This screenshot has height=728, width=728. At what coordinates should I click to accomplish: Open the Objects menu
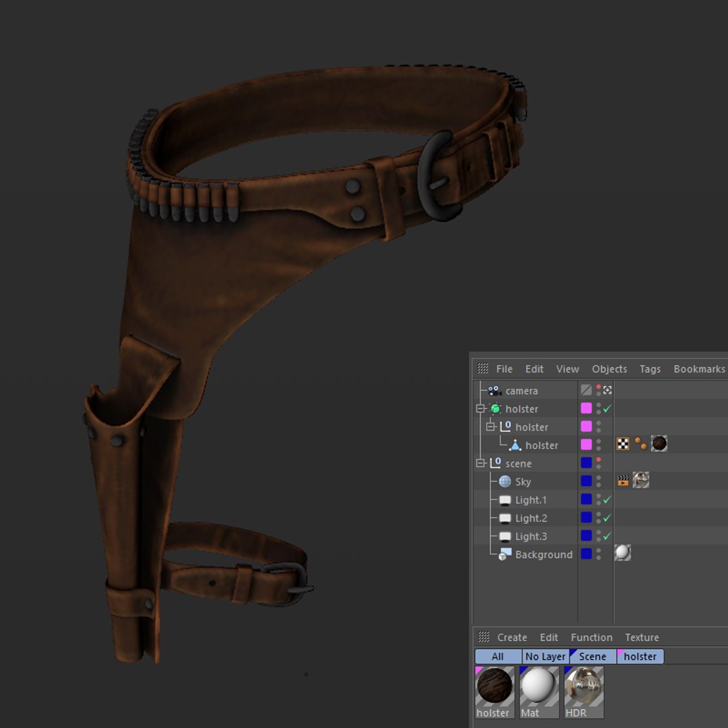click(609, 369)
